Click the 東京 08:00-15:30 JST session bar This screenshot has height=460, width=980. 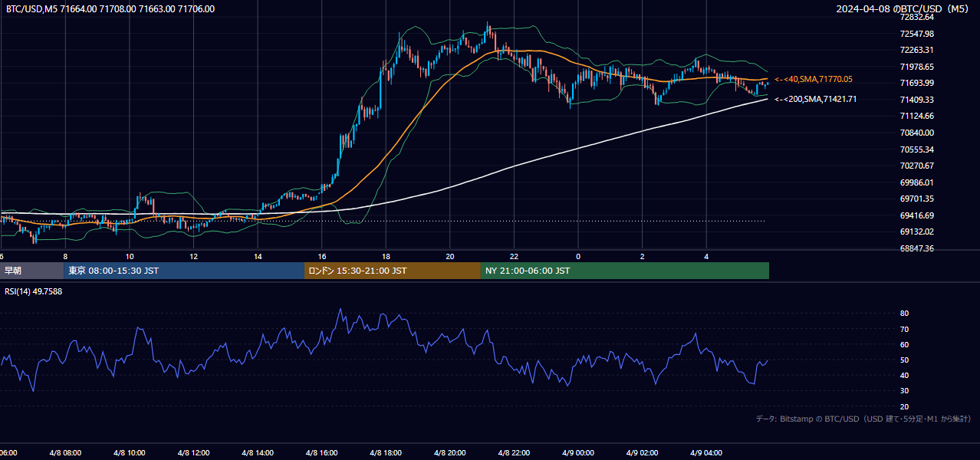[x=184, y=271]
